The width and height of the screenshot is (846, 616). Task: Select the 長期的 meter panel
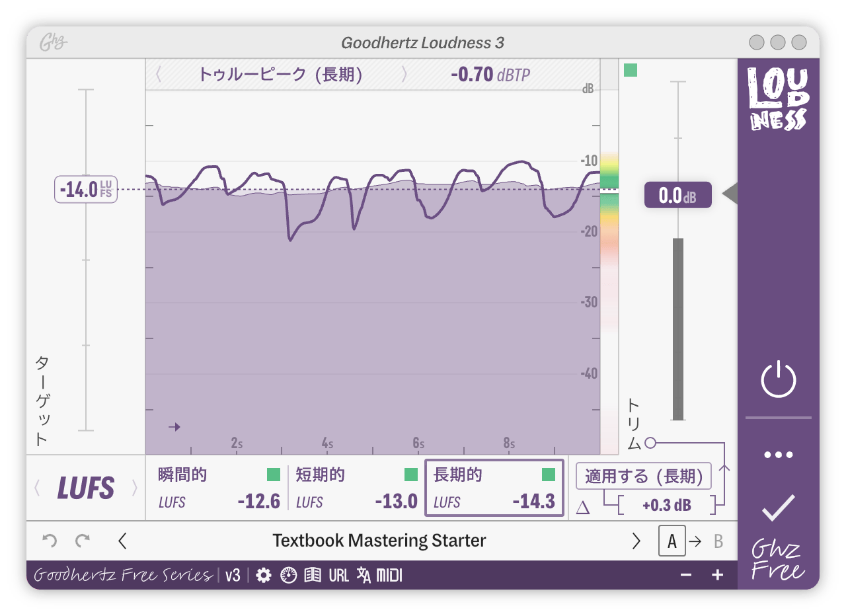[x=494, y=488]
